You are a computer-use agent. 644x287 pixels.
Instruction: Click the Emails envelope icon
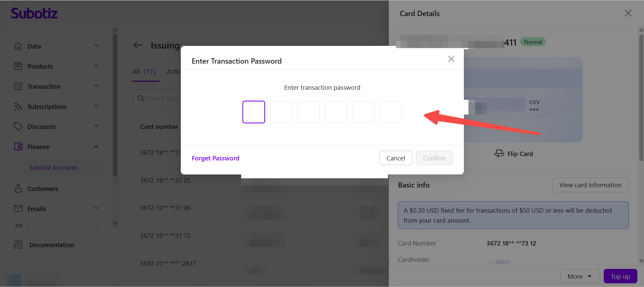click(18, 209)
